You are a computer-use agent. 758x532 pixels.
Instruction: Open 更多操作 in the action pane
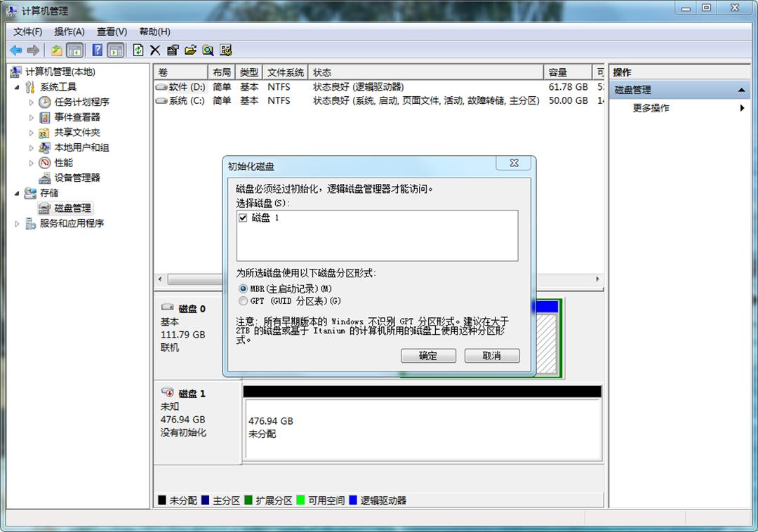pos(652,108)
